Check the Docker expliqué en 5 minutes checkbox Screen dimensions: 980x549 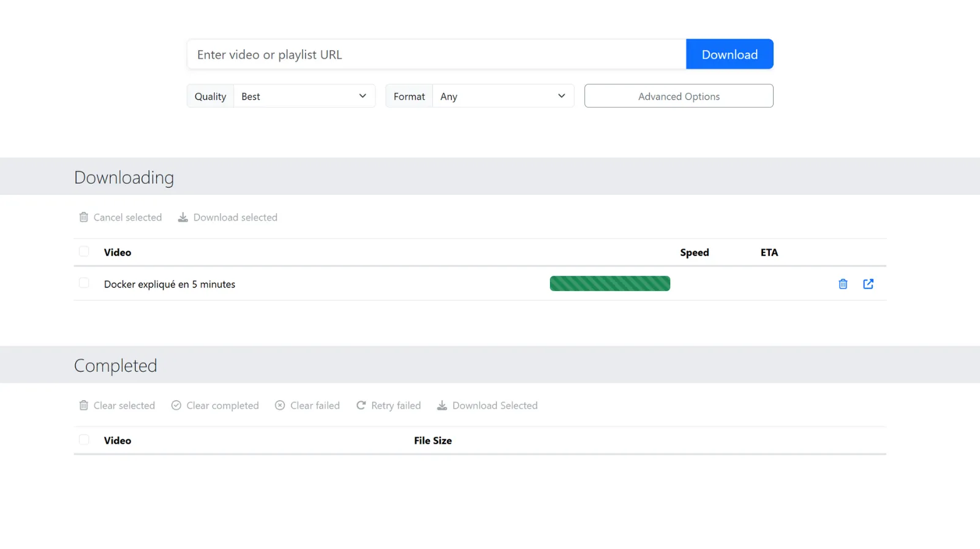(84, 283)
